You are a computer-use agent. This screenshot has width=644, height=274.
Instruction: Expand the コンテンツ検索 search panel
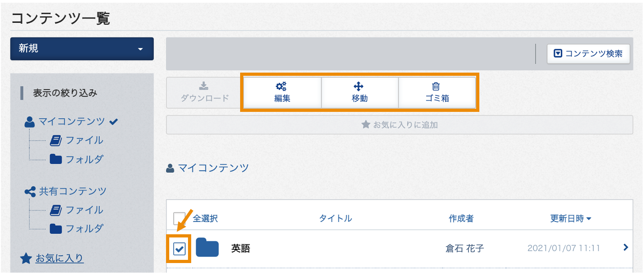(x=588, y=54)
